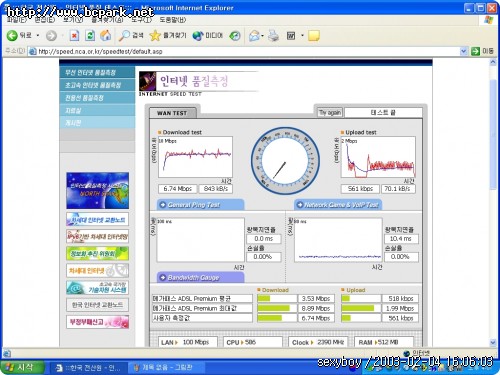Click the NORTH STAR globe banner
Viewport: 500px width, 375px height.
(97, 190)
